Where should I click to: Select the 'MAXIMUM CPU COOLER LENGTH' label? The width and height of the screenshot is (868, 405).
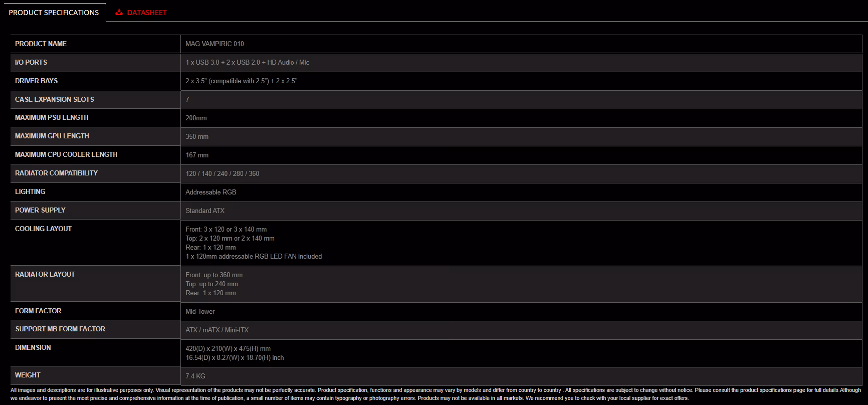coord(66,154)
